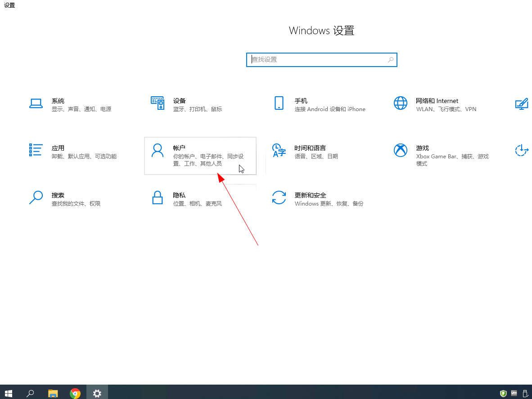Click the text 连接 Android 设备和 iPhone

tap(330, 109)
